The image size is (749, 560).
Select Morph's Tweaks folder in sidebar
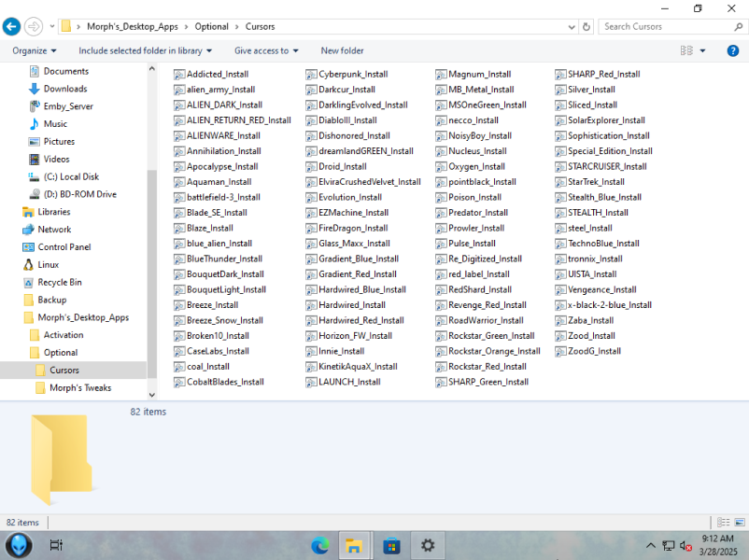[80, 388]
